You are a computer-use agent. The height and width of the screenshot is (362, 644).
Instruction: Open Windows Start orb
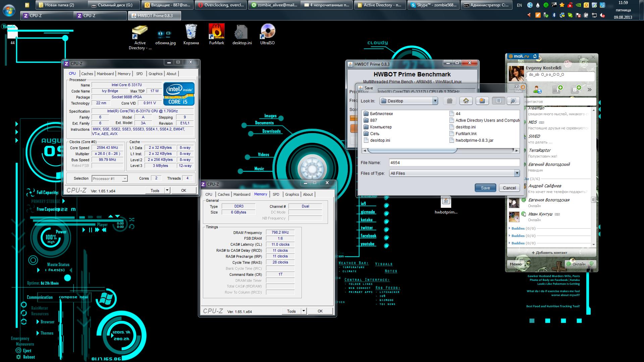(8, 10)
